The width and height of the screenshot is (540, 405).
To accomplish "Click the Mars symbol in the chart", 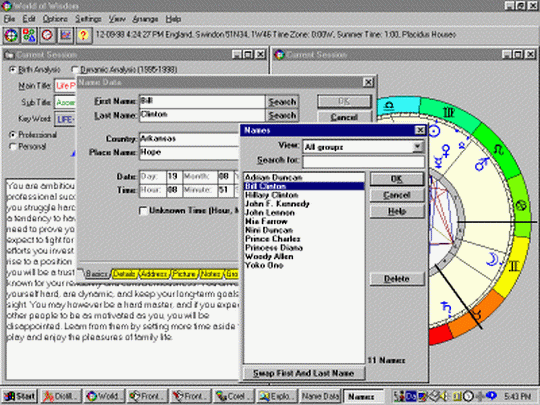I will click(482, 164).
